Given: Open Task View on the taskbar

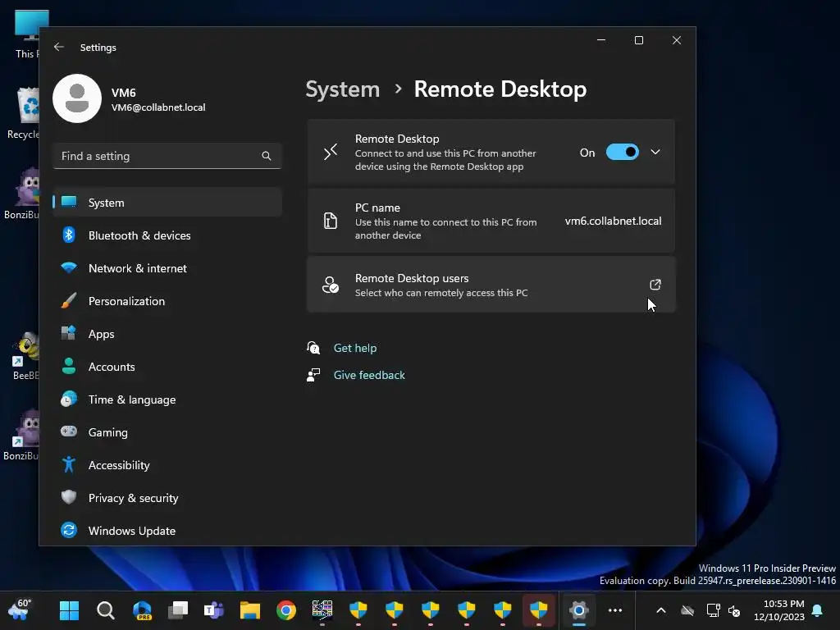Looking at the screenshot, I should tap(178, 610).
